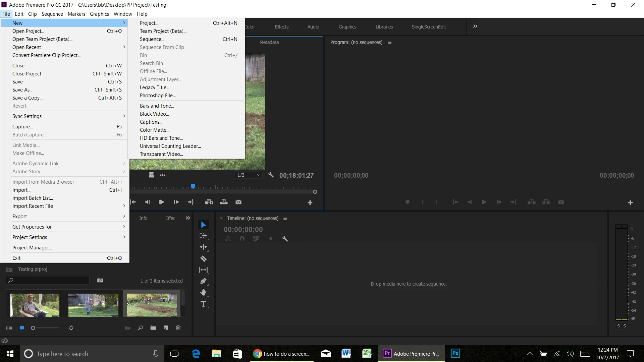Select the Type tool

(203, 304)
